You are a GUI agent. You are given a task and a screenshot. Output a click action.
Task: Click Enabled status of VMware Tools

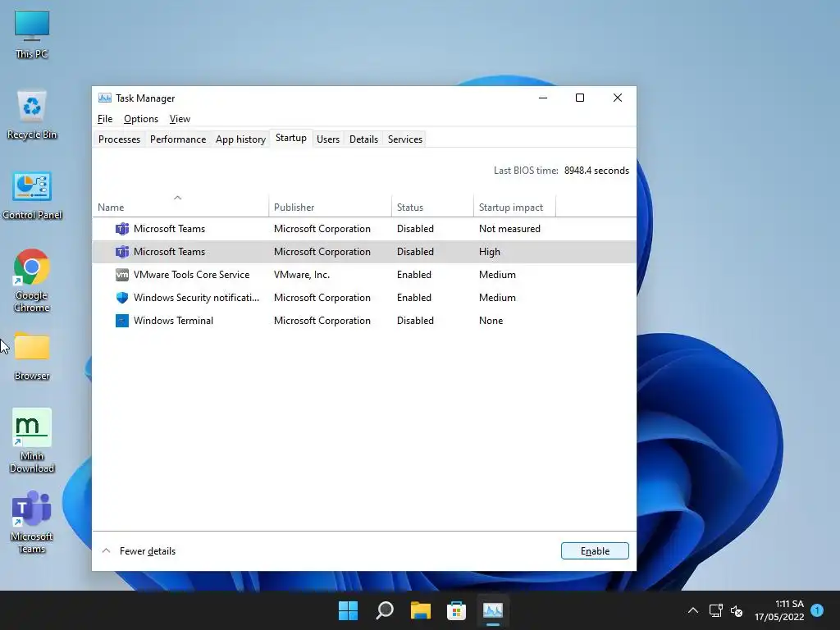pyautogui.click(x=414, y=275)
